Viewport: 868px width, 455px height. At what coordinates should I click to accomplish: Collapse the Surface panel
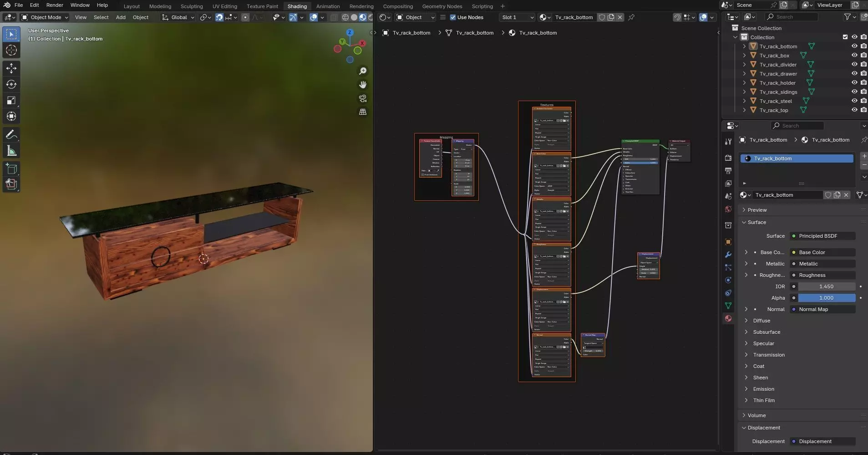point(756,222)
